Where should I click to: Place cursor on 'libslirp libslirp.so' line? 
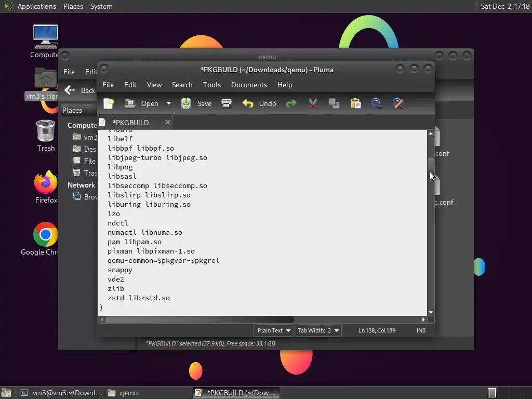(149, 195)
